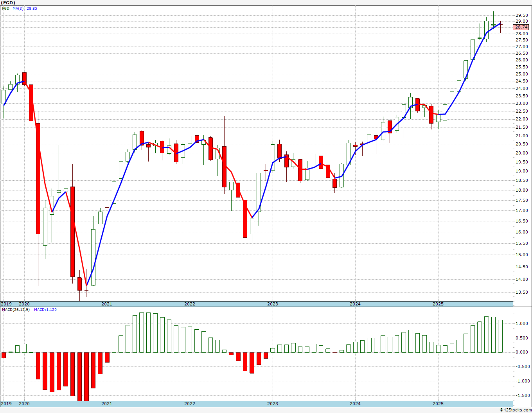Screen dimensions: 532x413
Task: Select 2020 on the price chart time axis
Action: (x=24, y=304)
